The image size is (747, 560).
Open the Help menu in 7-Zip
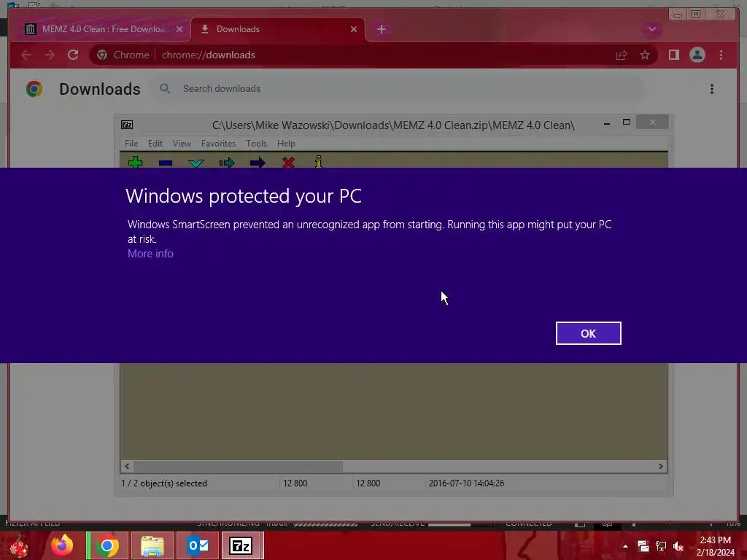point(286,144)
